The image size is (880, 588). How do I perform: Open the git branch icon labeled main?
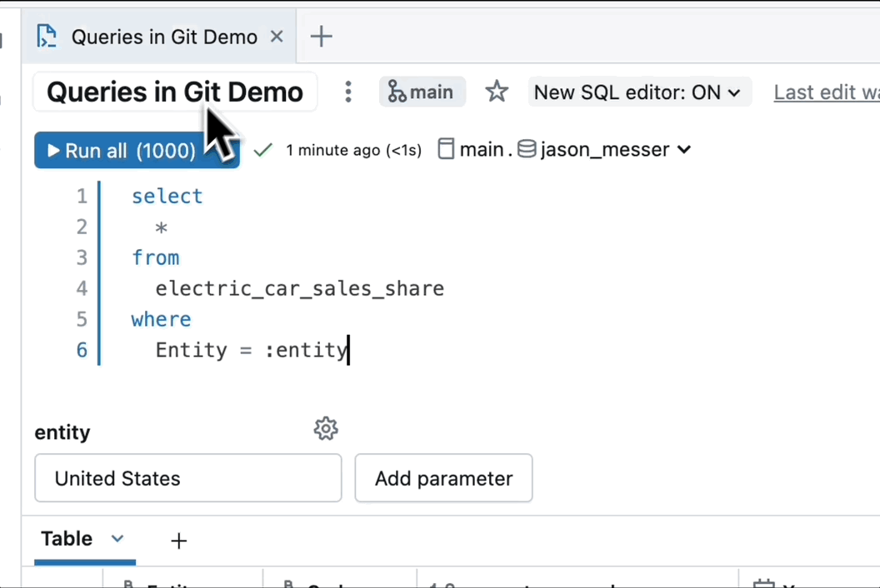pyautogui.click(x=398, y=92)
